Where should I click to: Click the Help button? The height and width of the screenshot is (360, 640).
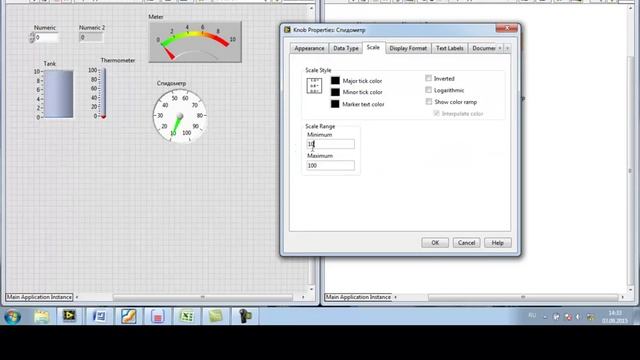pos(498,243)
